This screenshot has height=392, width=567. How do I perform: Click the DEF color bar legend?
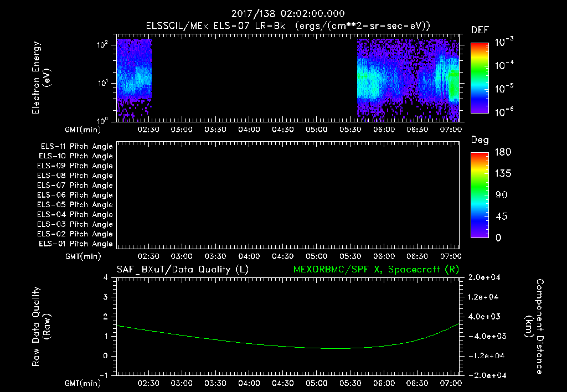tap(480, 78)
